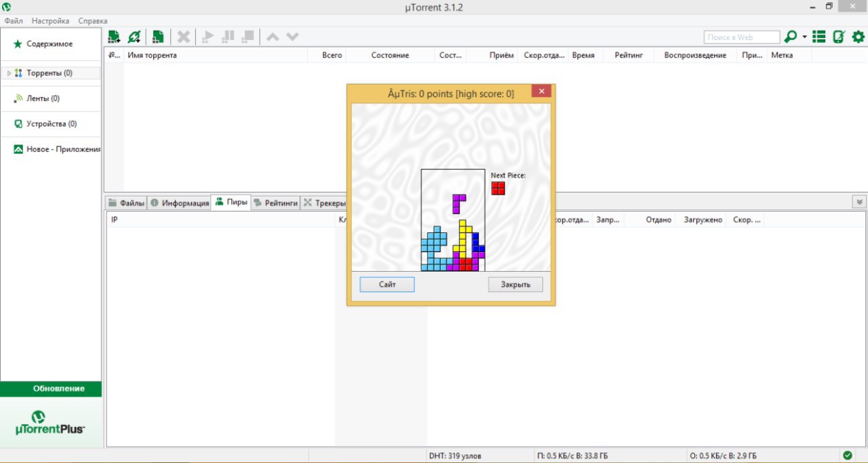The image size is (868, 463).
Task: Collapse details pane with double chevron
Action: tap(859, 202)
